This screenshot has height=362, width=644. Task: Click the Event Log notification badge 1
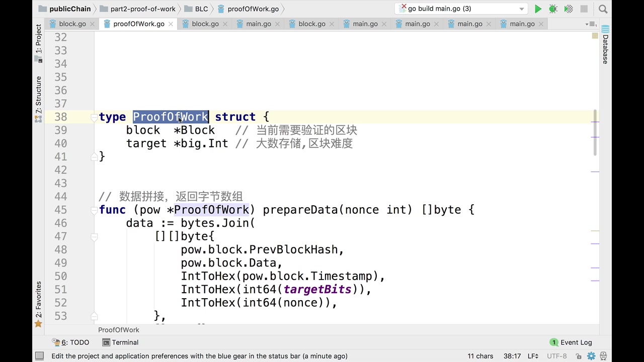click(x=553, y=342)
